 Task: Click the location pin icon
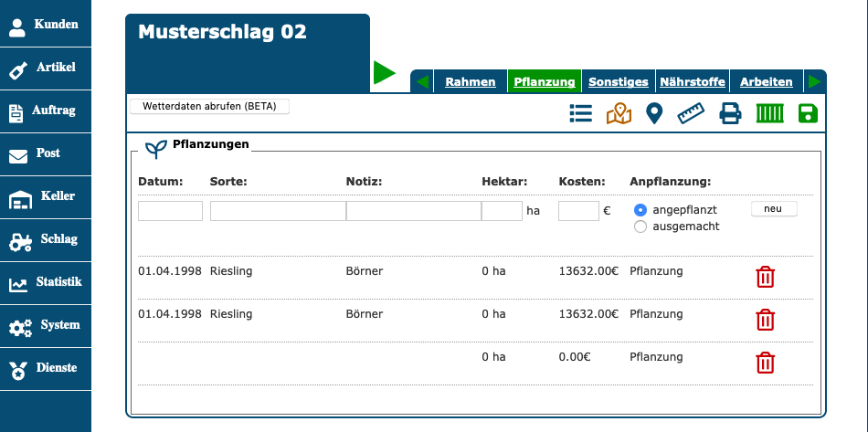coord(654,113)
